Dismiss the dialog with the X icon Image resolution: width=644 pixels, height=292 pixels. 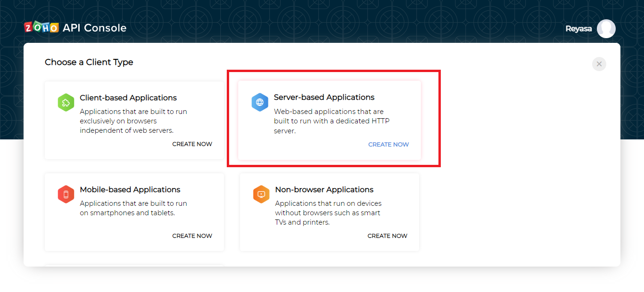(x=599, y=64)
